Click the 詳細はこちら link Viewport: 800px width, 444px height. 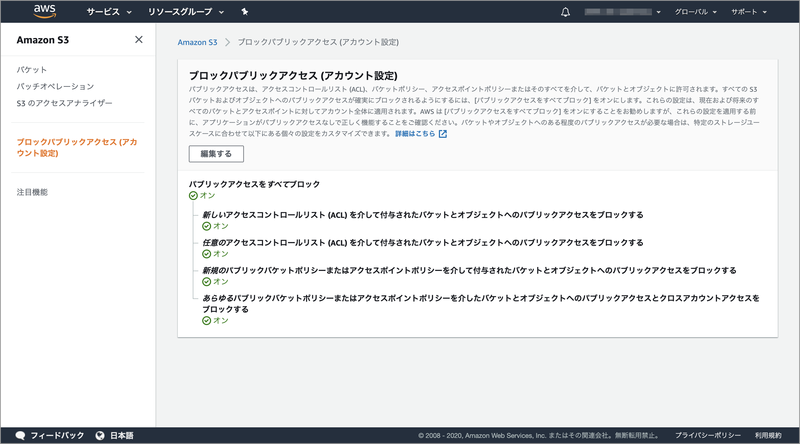(415, 134)
